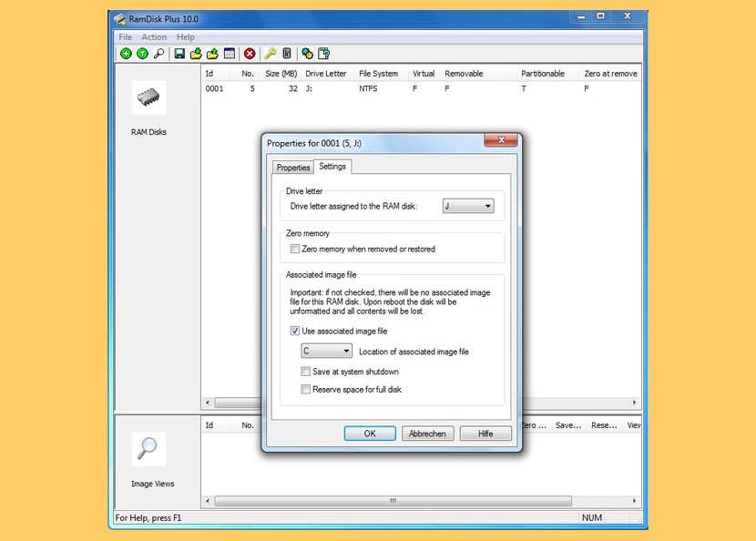Switch to the Properties tab
The height and width of the screenshot is (541, 756).
pyautogui.click(x=293, y=168)
